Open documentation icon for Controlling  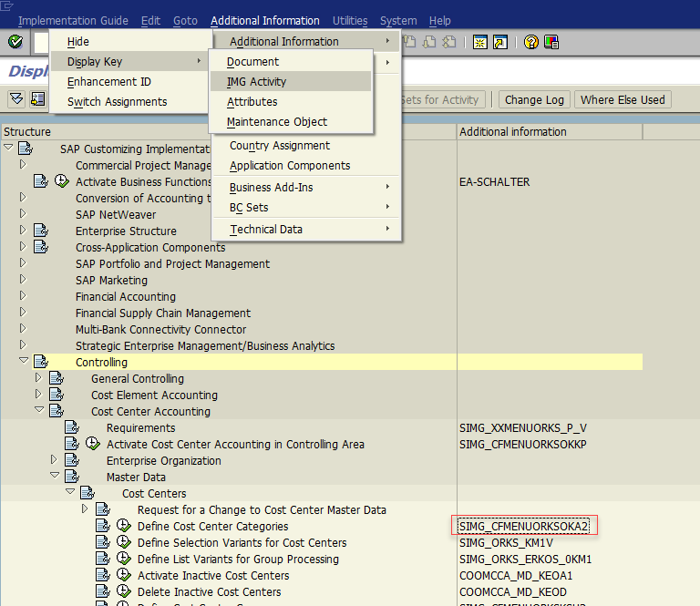(x=41, y=362)
